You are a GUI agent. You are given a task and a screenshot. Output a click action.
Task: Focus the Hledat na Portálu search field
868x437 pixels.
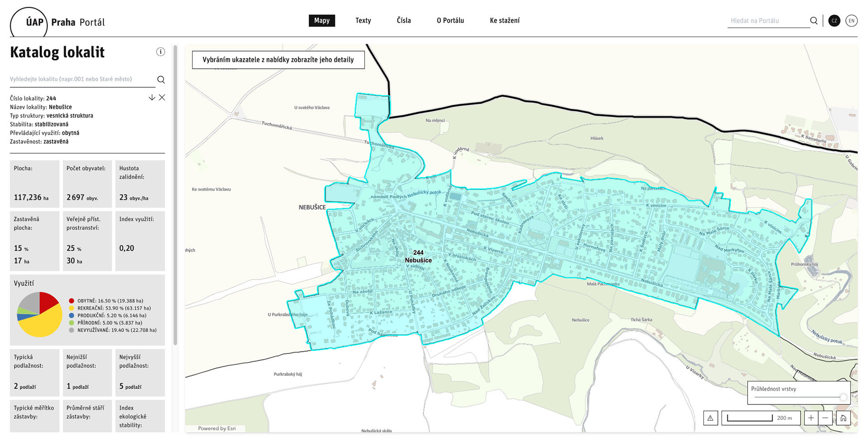(x=768, y=21)
